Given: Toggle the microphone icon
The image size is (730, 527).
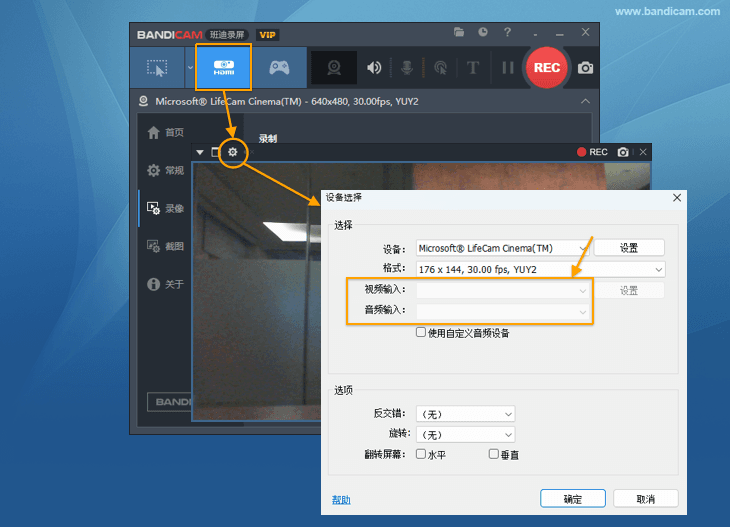Looking at the screenshot, I should [x=407, y=68].
